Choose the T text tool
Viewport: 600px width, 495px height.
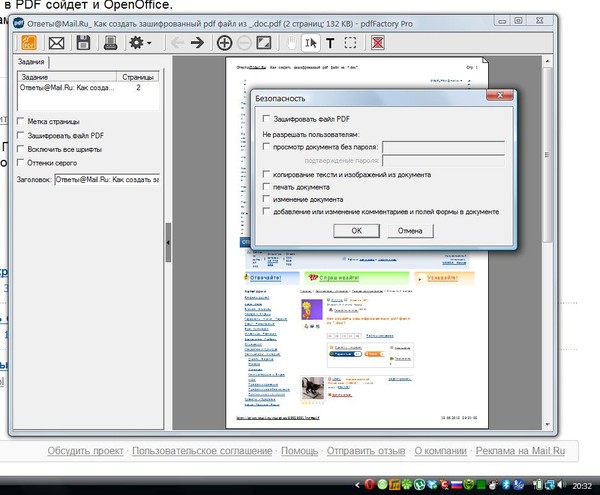(330, 43)
